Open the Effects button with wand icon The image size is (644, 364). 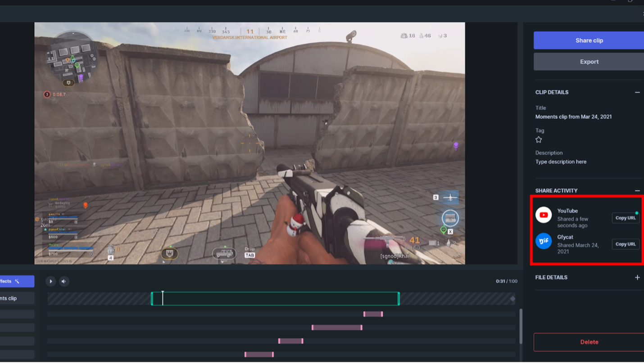tap(17, 281)
